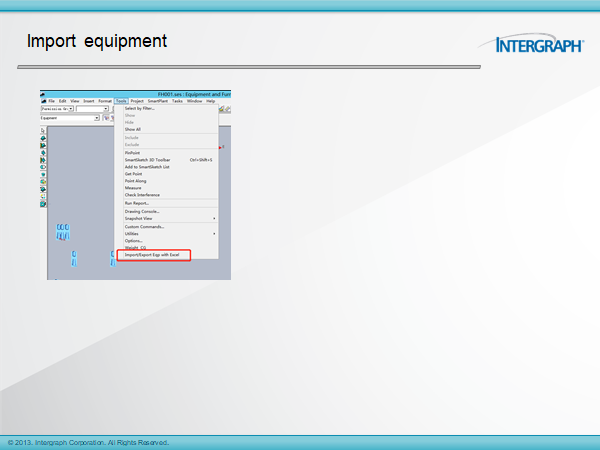Viewport: 600px width, 450px height.
Task: Open the Tasks menu
Action: click(177, 101)
